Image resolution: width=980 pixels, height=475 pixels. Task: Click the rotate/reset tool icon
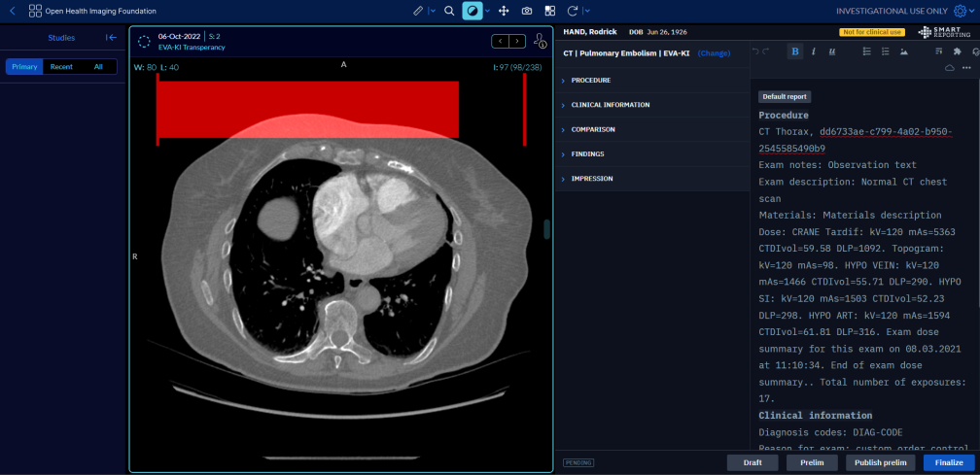573,11
